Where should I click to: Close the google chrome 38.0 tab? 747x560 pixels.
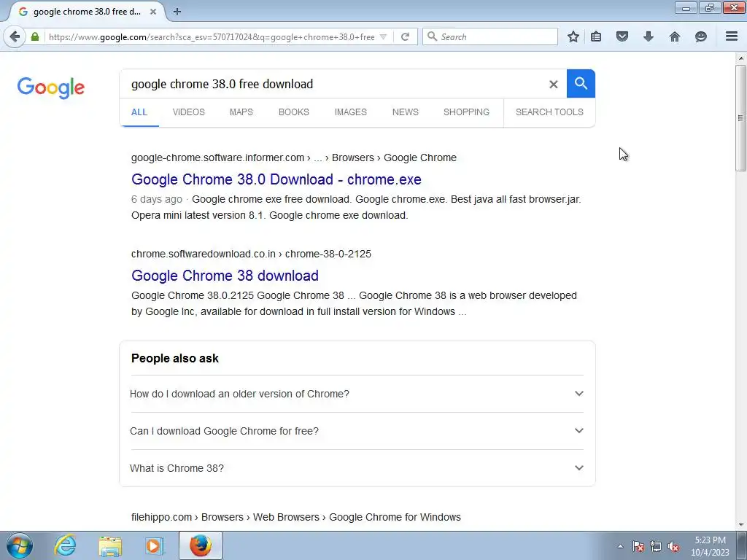153,12
